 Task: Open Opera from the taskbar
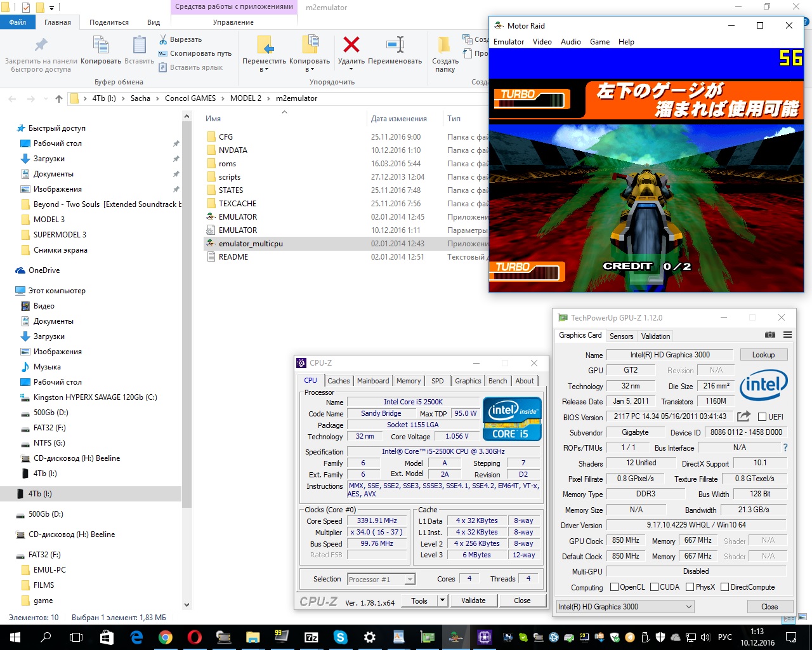(194, 637)
